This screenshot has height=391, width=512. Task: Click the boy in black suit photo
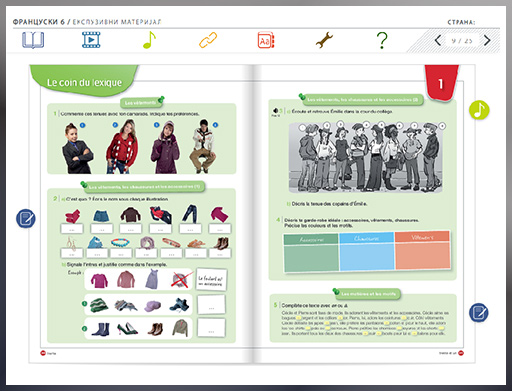(77, 148)
